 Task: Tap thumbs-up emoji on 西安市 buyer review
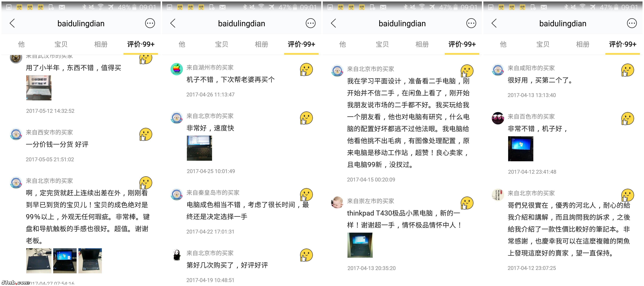point(146,134)
